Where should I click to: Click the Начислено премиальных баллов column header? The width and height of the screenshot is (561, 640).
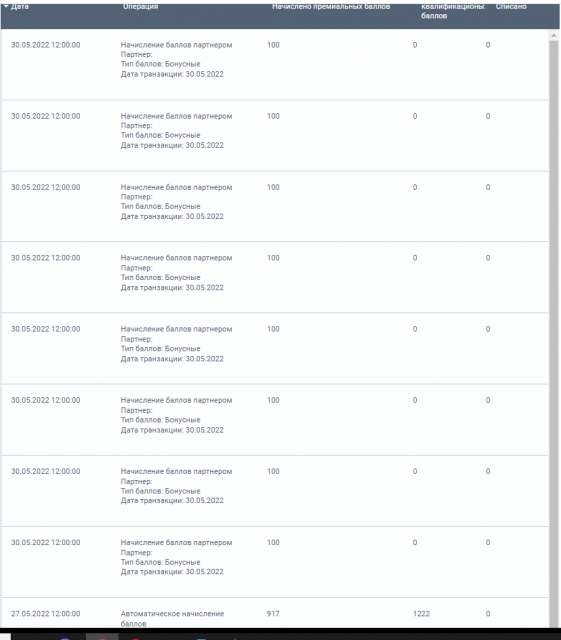pos(331,6)
